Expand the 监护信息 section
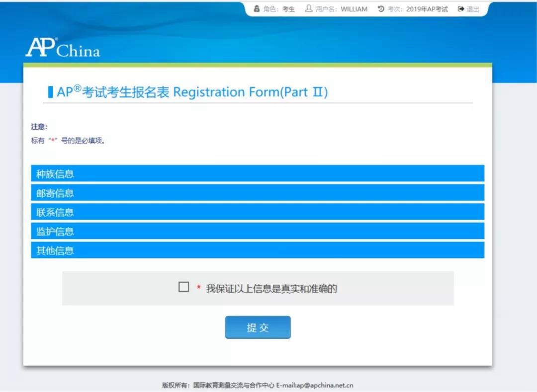 [257, 231]
